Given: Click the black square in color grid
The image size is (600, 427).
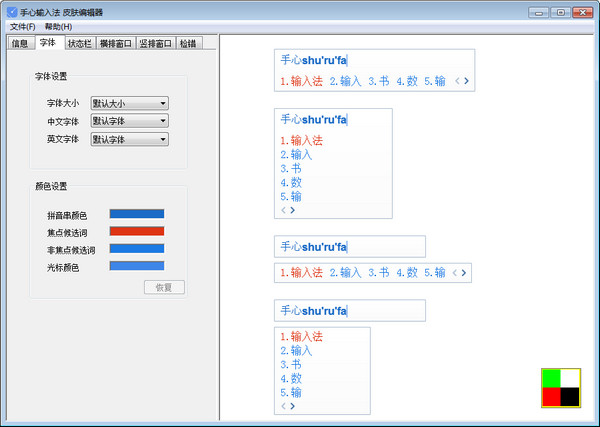Looking at the screenshot, I should point(570,397).
